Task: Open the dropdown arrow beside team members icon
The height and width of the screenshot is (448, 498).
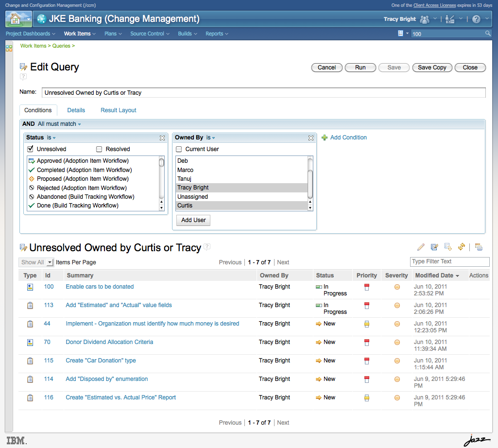Action: pos(435,19)
